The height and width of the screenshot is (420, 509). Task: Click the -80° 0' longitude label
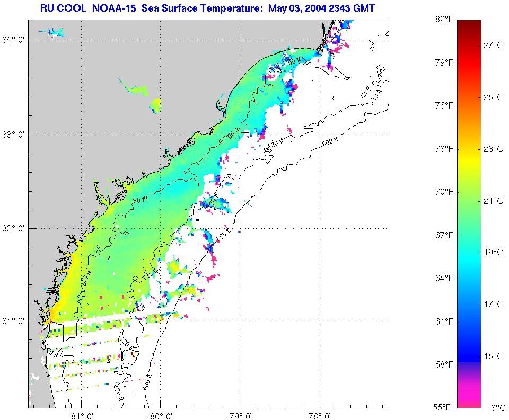(161, 416)
